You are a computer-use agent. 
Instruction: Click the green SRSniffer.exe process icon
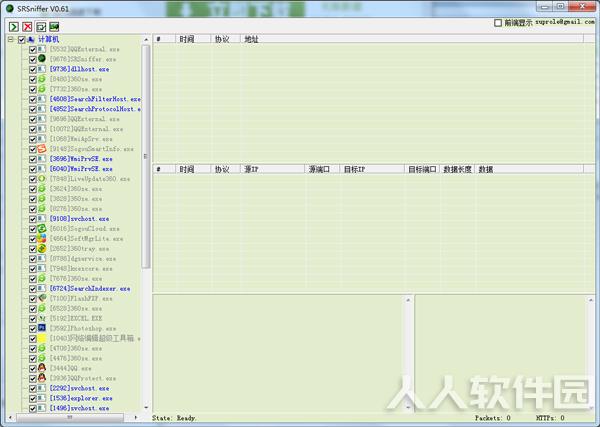click(42, 59)
